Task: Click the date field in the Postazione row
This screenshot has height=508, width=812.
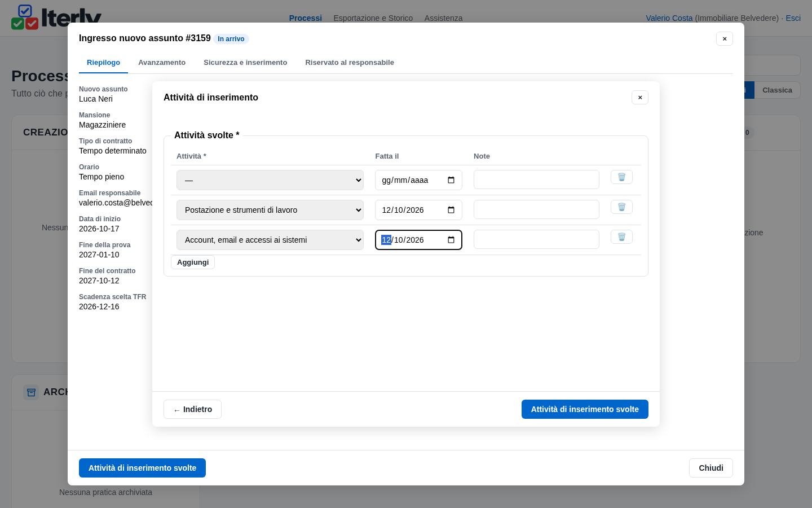Action: (x=418, y=210)
